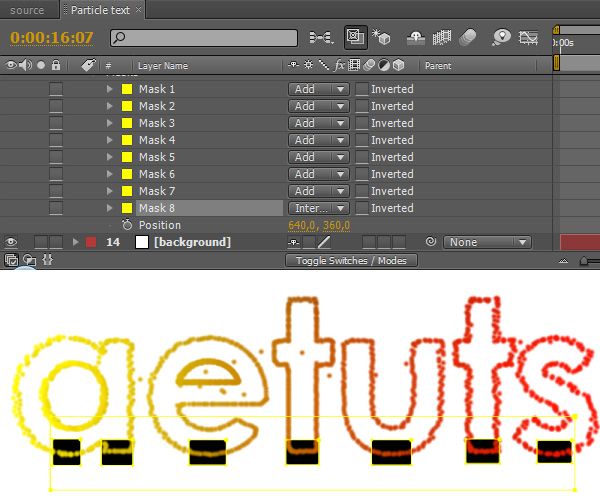
Task: Click the Position value 360,0
Action: coord(336,225)
